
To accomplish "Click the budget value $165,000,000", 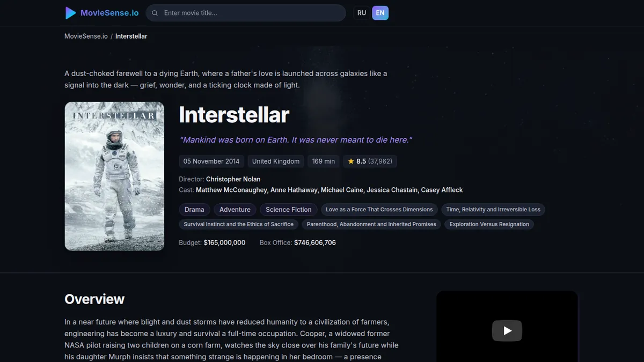I will point(224,243).
